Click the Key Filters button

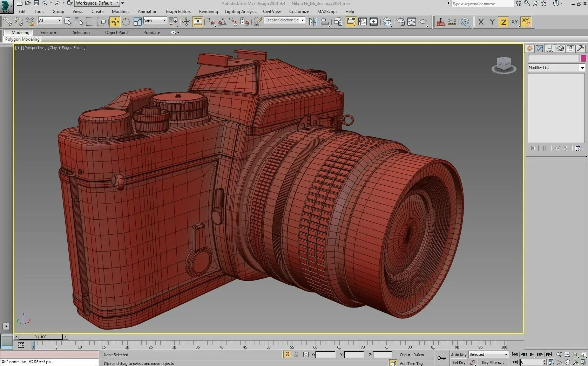tap(492, 362)
